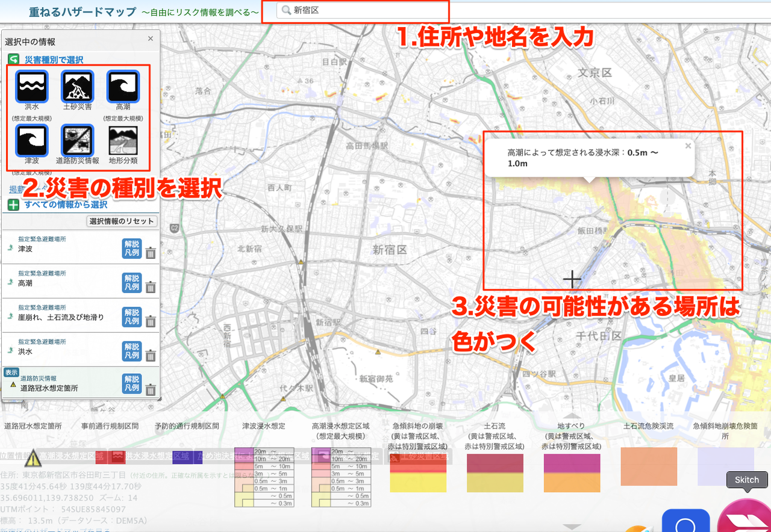This screenshot has width=771, height=532.
Task: Click green evacuation icon beside 津波 row
Action: 10,247
